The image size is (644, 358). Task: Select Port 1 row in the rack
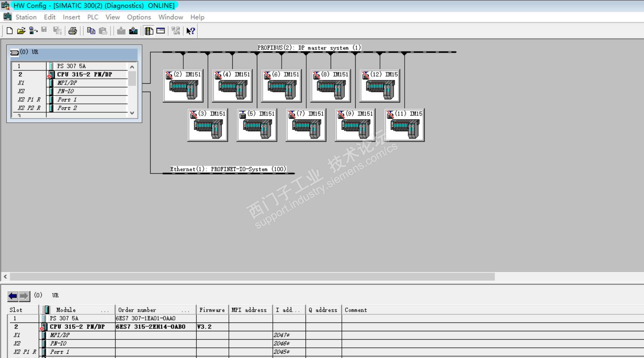tap(70, 100)
